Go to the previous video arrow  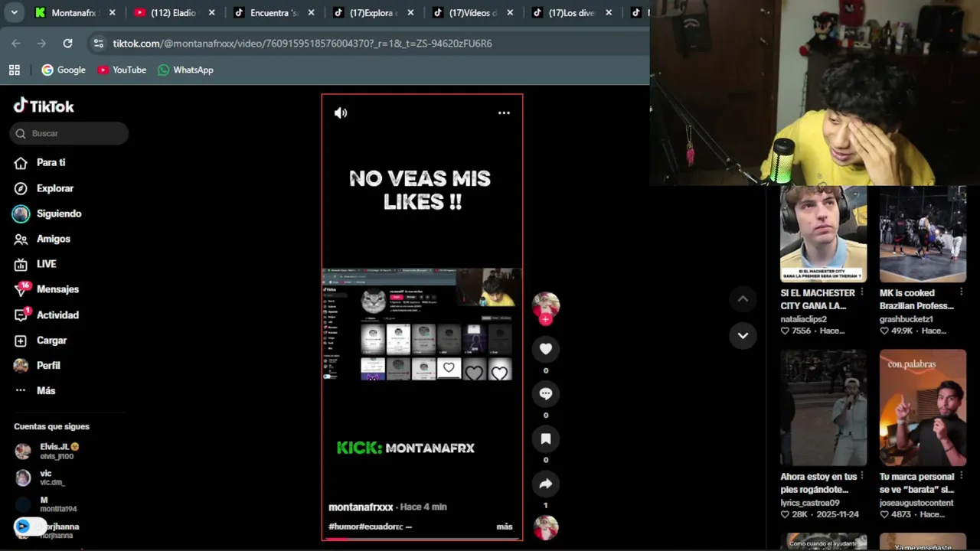tap(743, 299)
